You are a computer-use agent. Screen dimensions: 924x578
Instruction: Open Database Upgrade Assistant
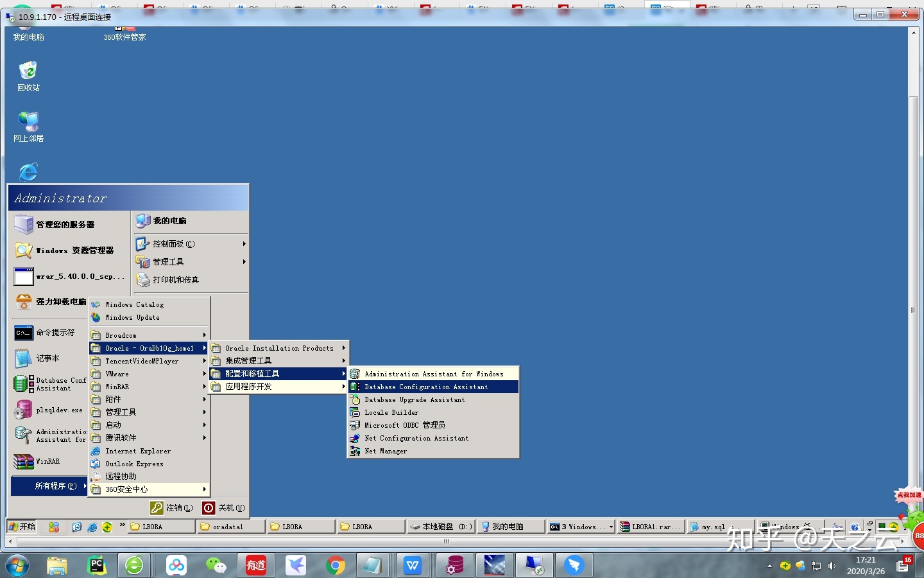point(415,399)
